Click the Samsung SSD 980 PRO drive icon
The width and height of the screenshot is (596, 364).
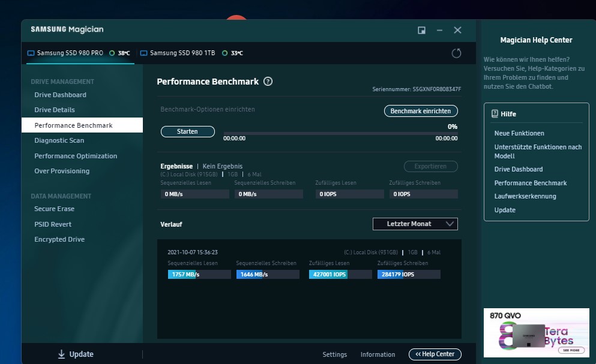31,53
